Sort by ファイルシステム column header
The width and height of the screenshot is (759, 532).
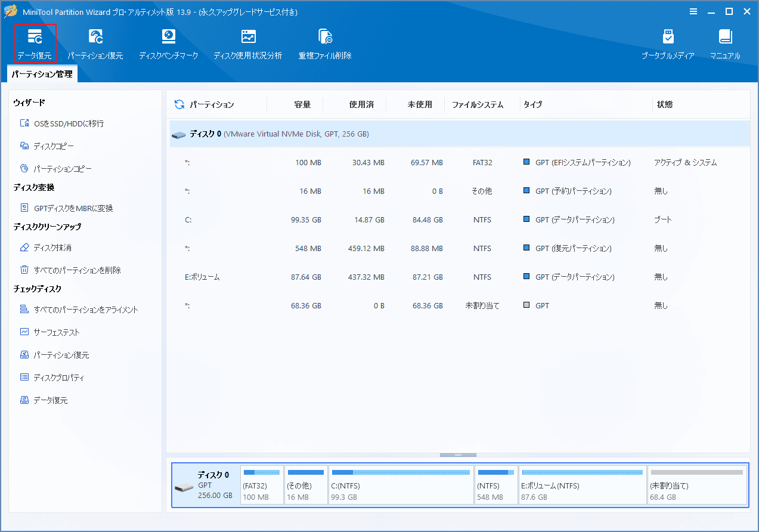tap(478, 104)
